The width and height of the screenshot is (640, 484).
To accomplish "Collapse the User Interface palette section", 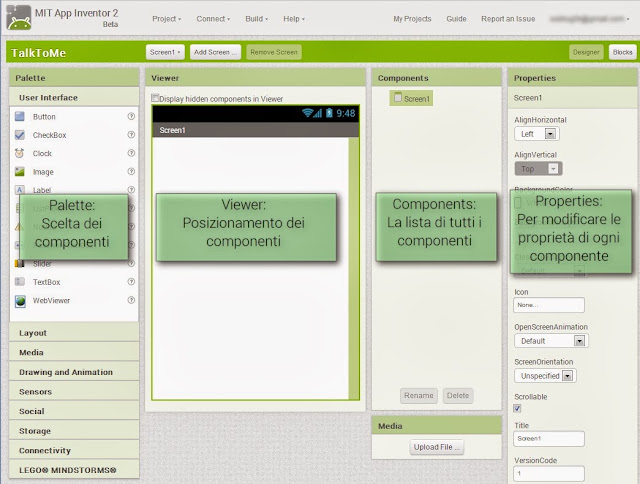I will [74, 98].
